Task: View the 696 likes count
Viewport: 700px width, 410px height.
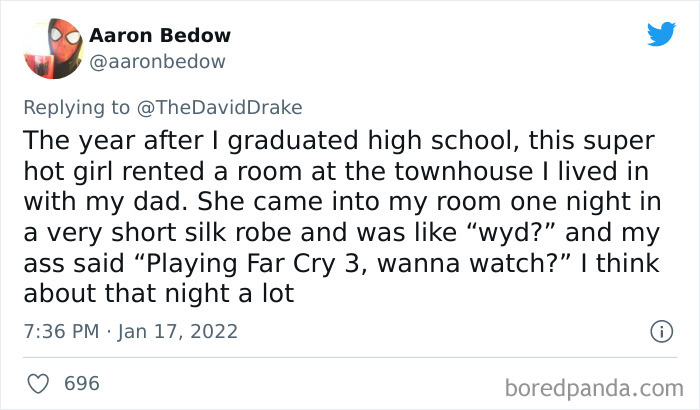Action: [x=81, y=383]
